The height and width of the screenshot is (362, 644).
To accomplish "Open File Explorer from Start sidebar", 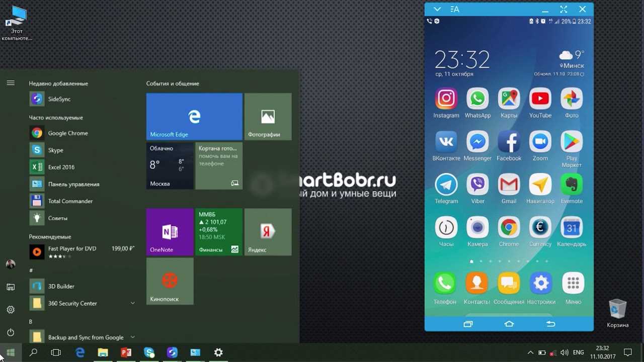I will [11, 287].
